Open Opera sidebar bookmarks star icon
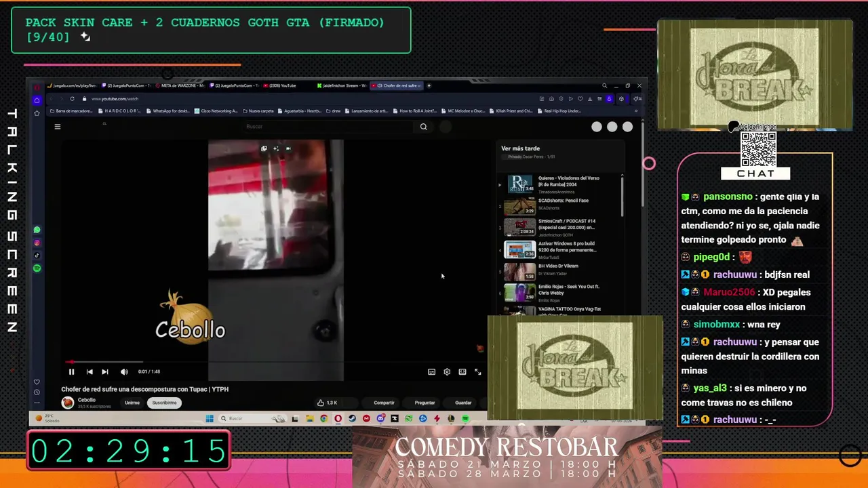This screenshot has width=868, height=488. tap(37, 113)
